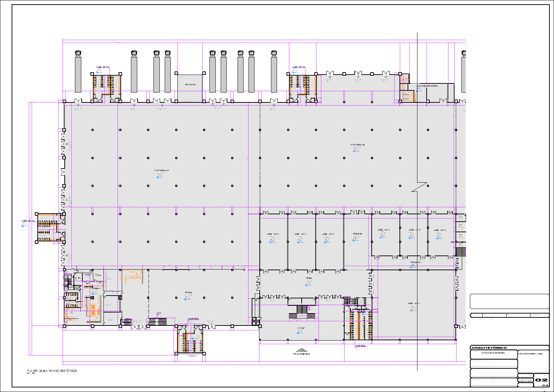Click the leftmost auditorium room label
Screen dimensions: 554x392
[272, 234]
